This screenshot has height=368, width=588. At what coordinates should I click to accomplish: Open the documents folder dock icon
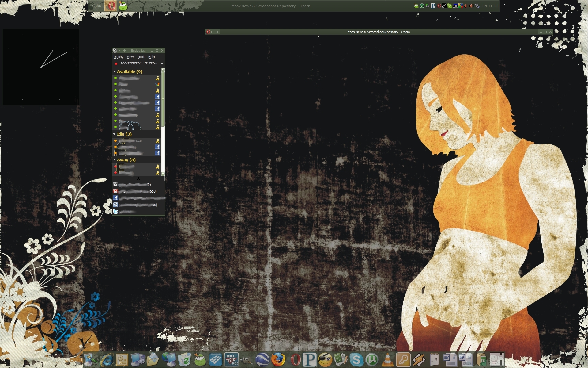click(153, 359)
